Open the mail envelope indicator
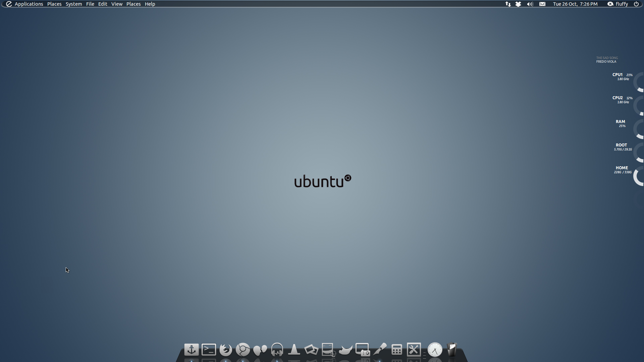This screenshot has height=362, width=644. click(542, 4)
